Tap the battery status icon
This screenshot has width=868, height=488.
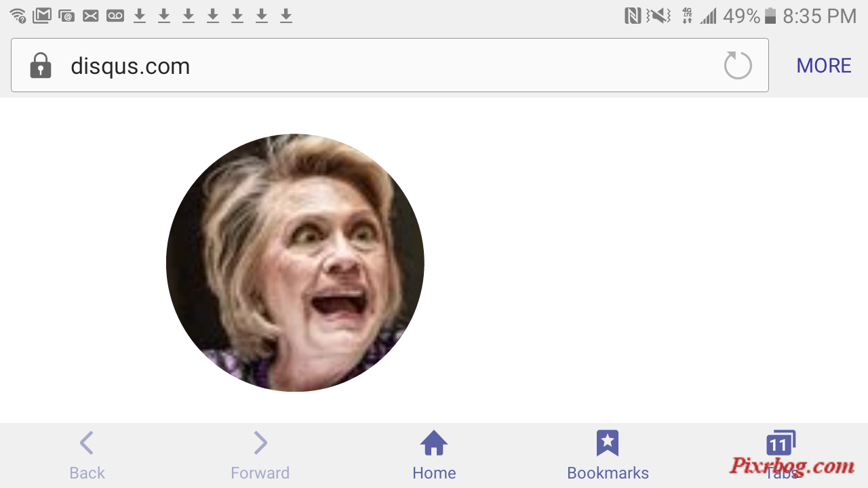(x=770, y=16)
